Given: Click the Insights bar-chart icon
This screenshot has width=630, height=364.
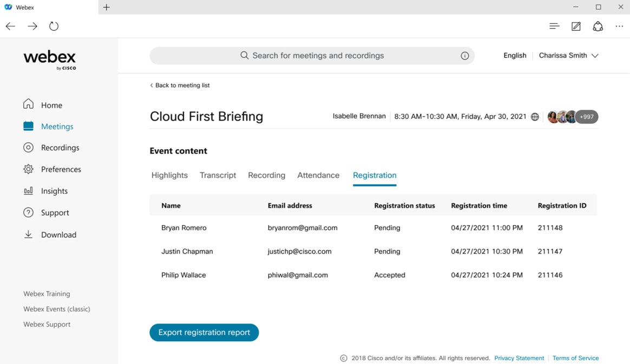Looking at the screenshot, I should pyautogui.click(x=28, y=190).
